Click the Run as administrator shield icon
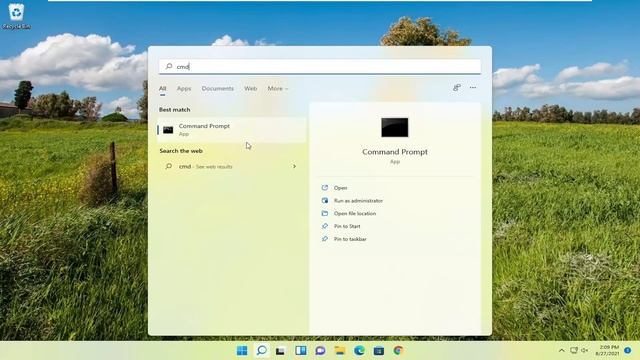640x360 pixels. 325,200
